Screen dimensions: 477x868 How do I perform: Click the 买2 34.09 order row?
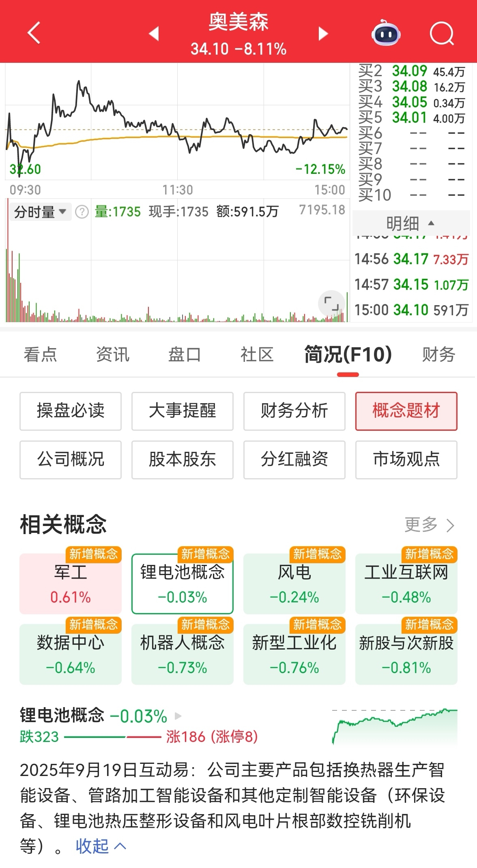[411, 71]
